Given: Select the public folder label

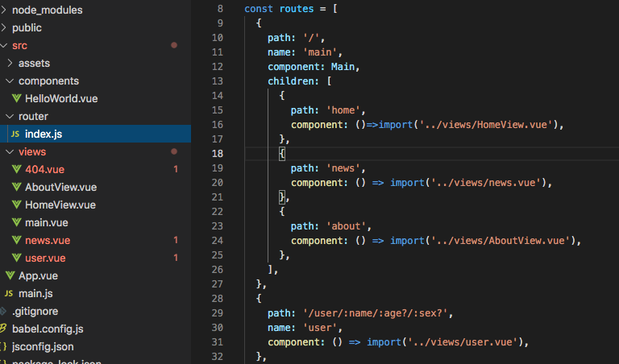Looking at the screenshot, I should point(27,27).
